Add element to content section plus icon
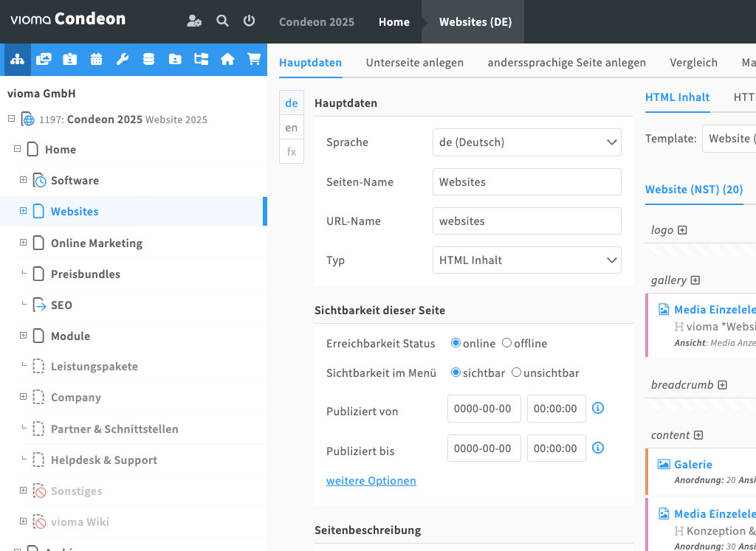The height and width of the screenshot is (551, 756). (x=698, y=435)
